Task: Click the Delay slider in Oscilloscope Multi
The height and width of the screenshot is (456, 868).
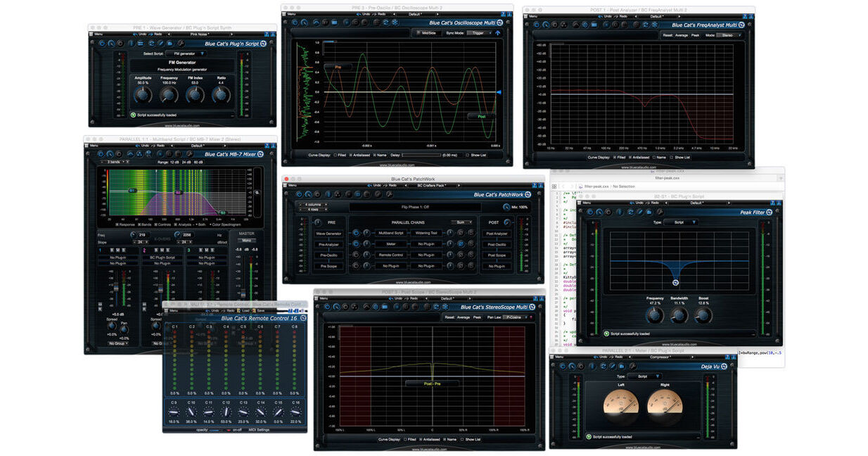Action: (421, 155)
